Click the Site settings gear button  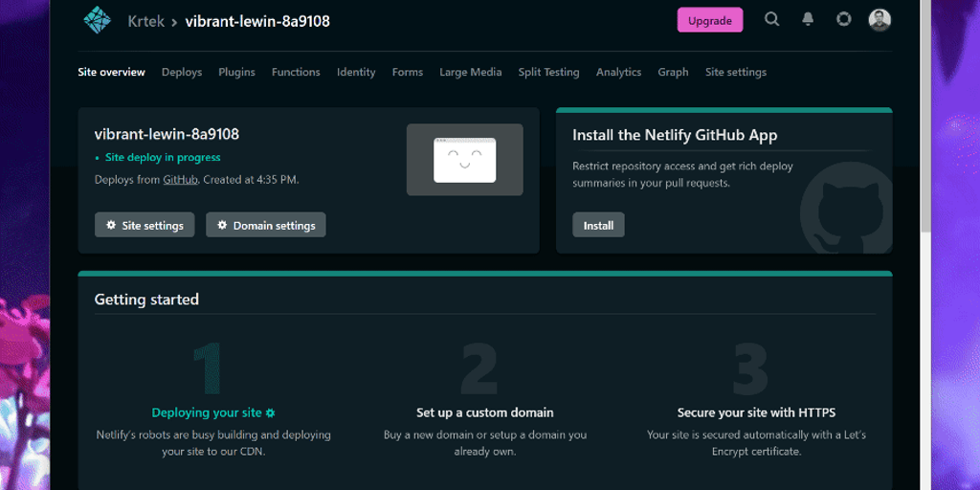point(145,225)
